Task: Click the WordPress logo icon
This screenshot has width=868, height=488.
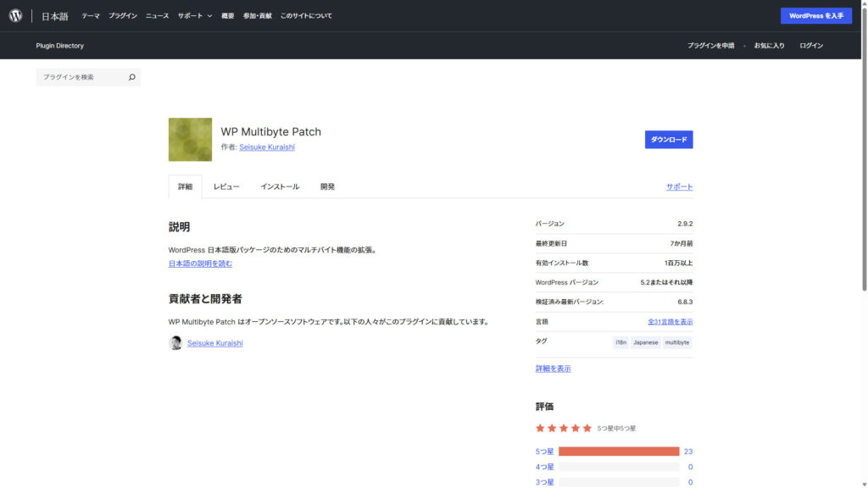Action: [x=15, y=15]
